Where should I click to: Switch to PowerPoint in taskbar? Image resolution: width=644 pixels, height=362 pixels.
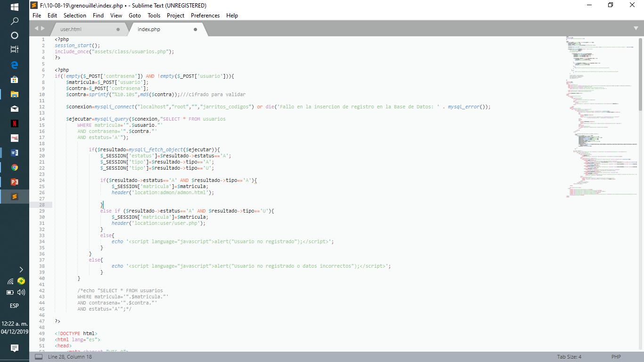(x=14, y=182)
